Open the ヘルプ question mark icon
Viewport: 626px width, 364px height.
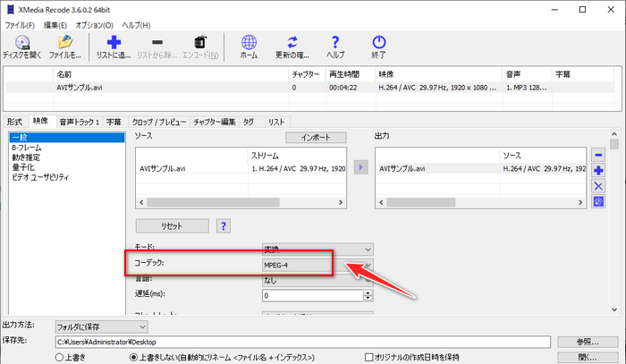click(336, 41)
